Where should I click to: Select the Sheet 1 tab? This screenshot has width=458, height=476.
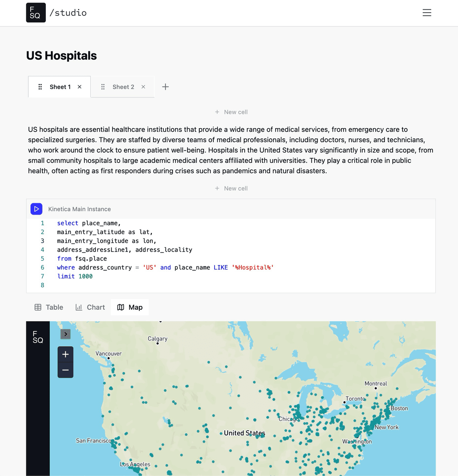59,87
